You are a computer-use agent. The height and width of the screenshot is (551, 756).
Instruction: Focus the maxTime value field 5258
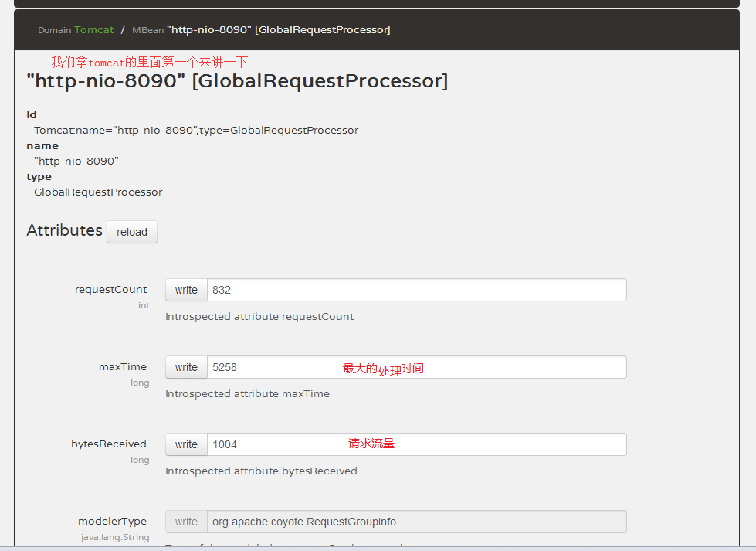point(416,367)
